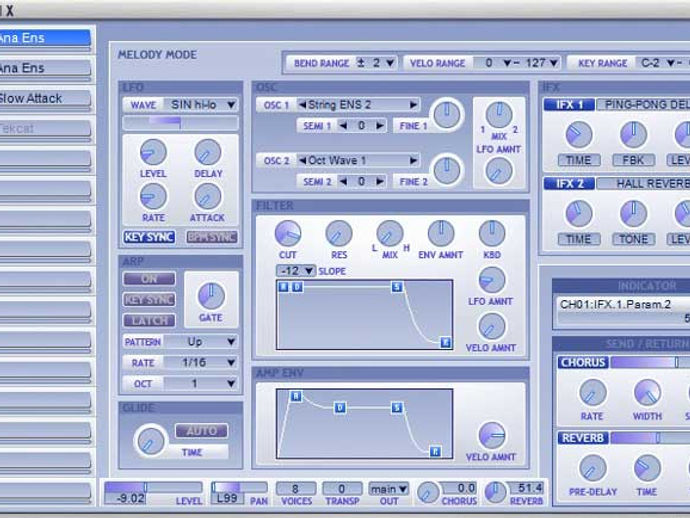The width and height of the screenshot is (690, 518).
Task: Adjust the IFX 1 FBK knob
Action: point(633,135)
